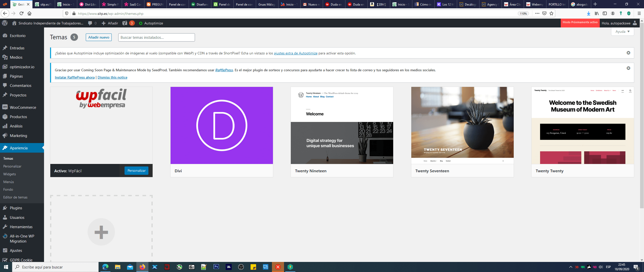Open Proyectos in the sidebar
Viewport: 644px width, 272px height.
[22, 95]
